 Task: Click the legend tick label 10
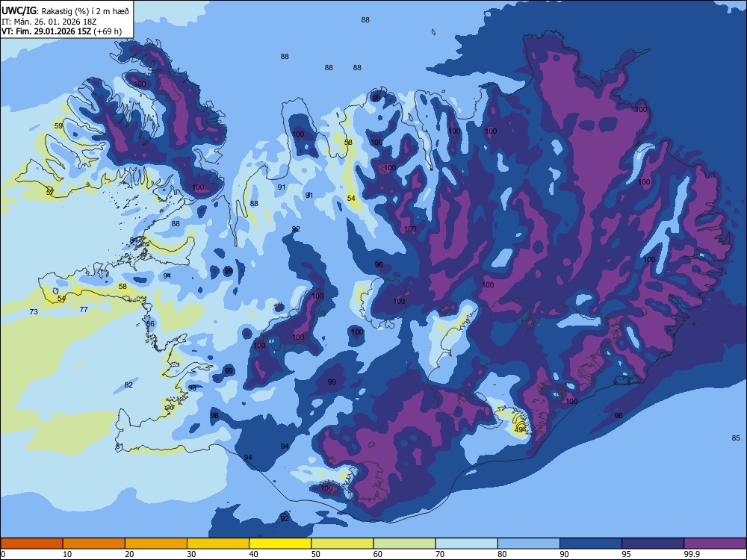[67, 554]
